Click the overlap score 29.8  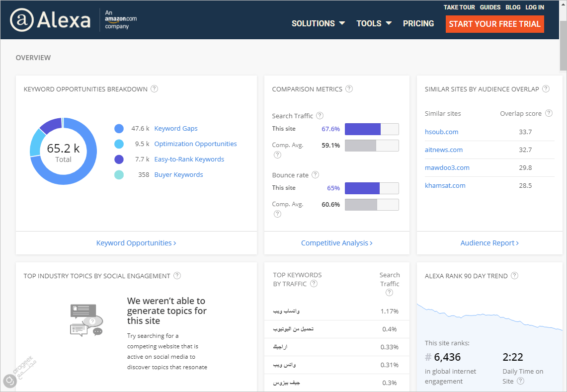[x=525, y=168]
